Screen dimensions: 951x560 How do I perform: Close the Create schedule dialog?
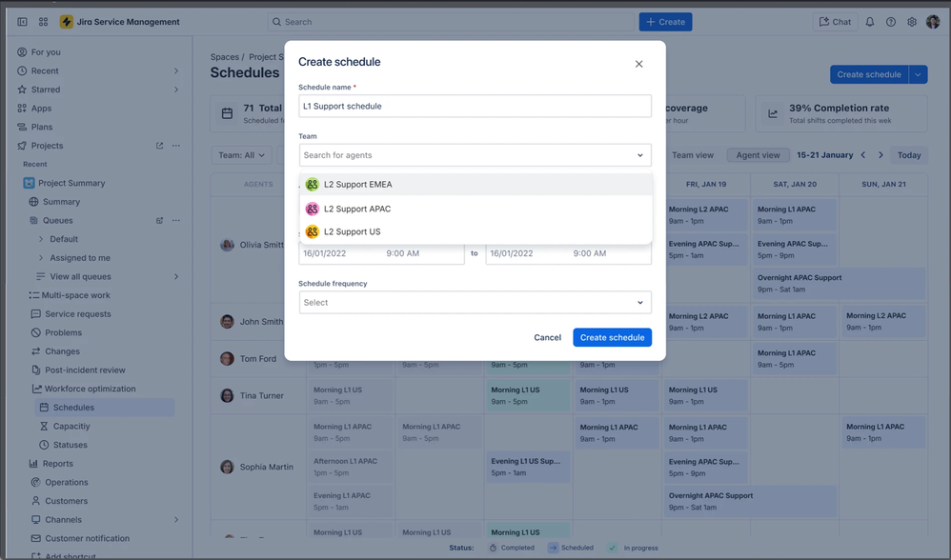638,64
